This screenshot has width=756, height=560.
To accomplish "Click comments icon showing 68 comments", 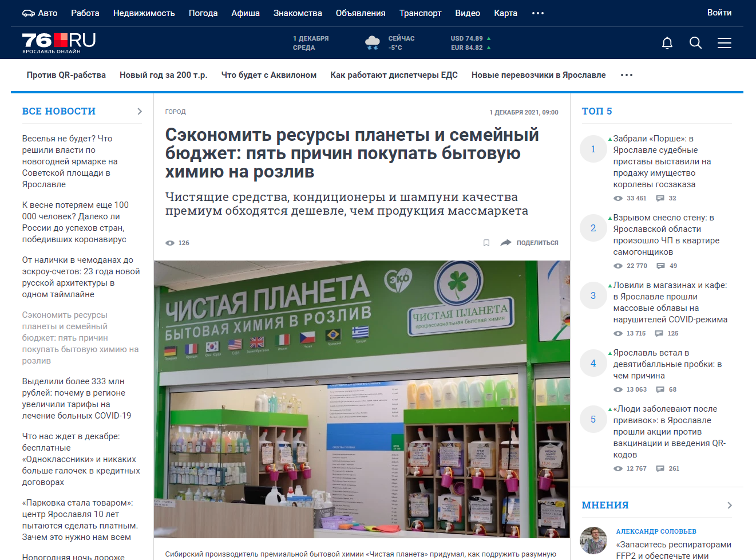I will click(660, 389).
